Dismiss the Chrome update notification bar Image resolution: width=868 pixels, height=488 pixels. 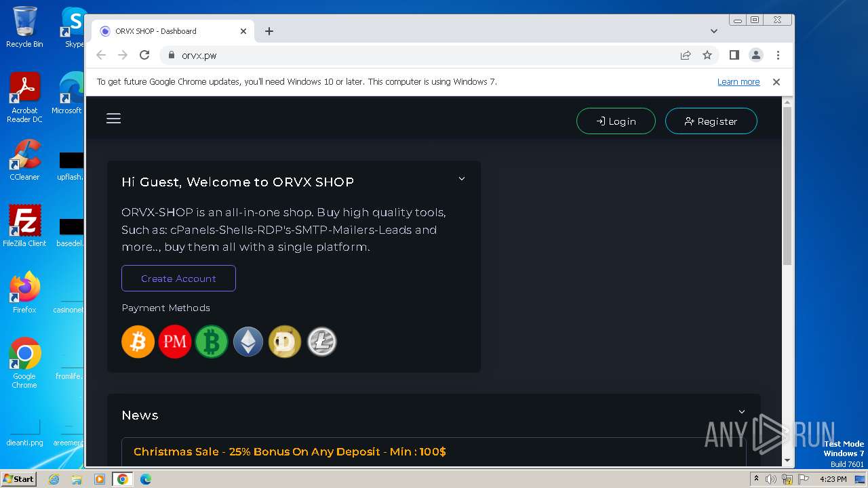pos(776,82)
